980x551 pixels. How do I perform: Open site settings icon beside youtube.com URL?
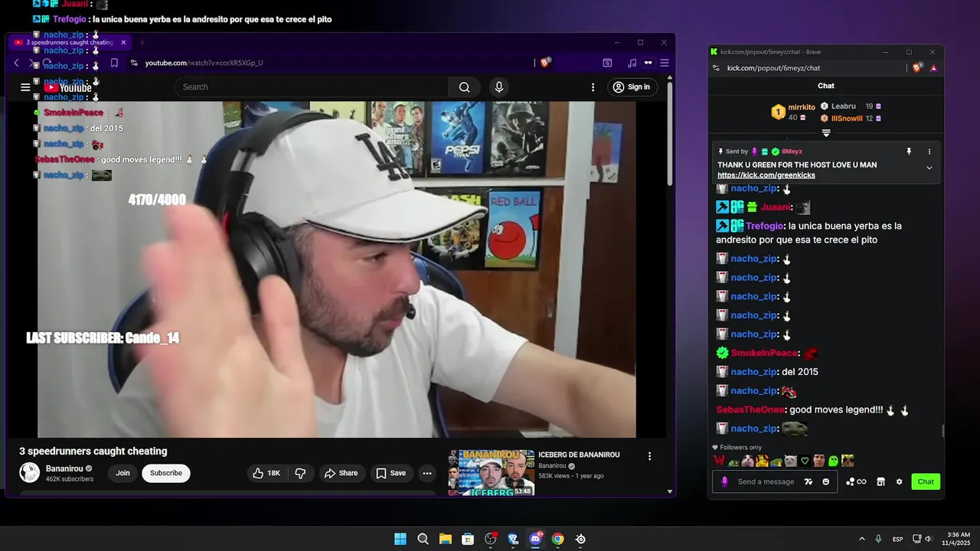[x=134, y=63]
